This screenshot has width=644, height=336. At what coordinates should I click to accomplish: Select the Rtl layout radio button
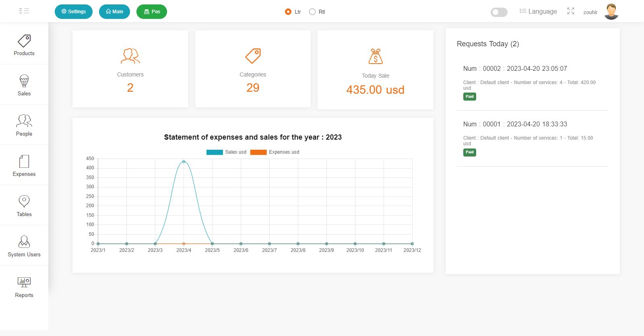[312, 12]
